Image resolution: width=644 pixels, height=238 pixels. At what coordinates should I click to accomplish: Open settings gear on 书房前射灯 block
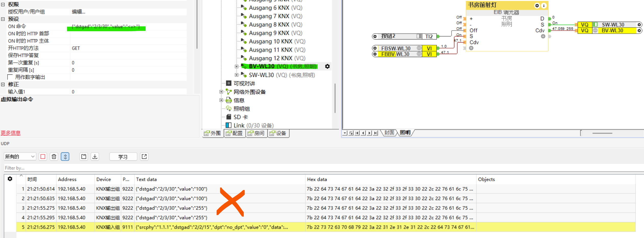point(537,5)
